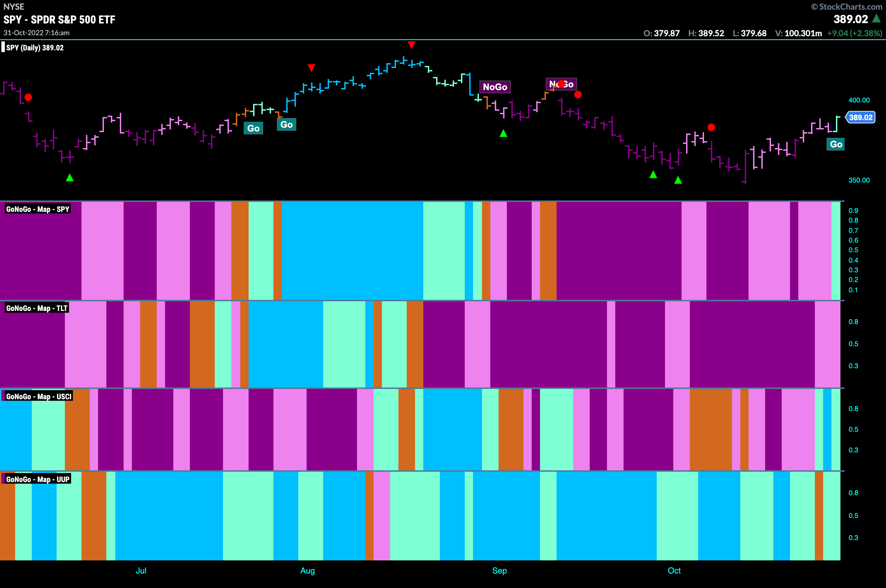Click the green up arrow beside the 389.02 header price
Screen dimensions: 886x588
[x=876, y=18]
